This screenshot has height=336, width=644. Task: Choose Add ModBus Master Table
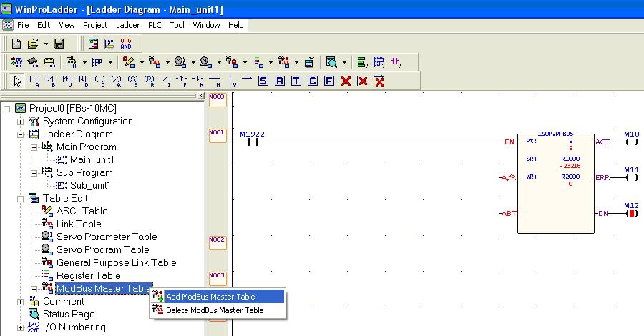(x=218, y=297)
